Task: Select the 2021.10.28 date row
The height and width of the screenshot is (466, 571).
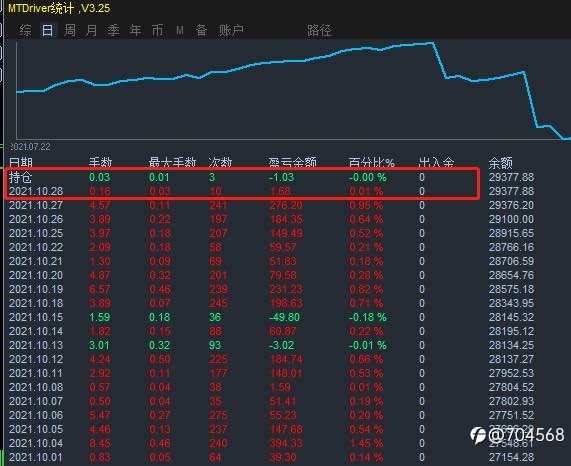Action: point(36,191)
